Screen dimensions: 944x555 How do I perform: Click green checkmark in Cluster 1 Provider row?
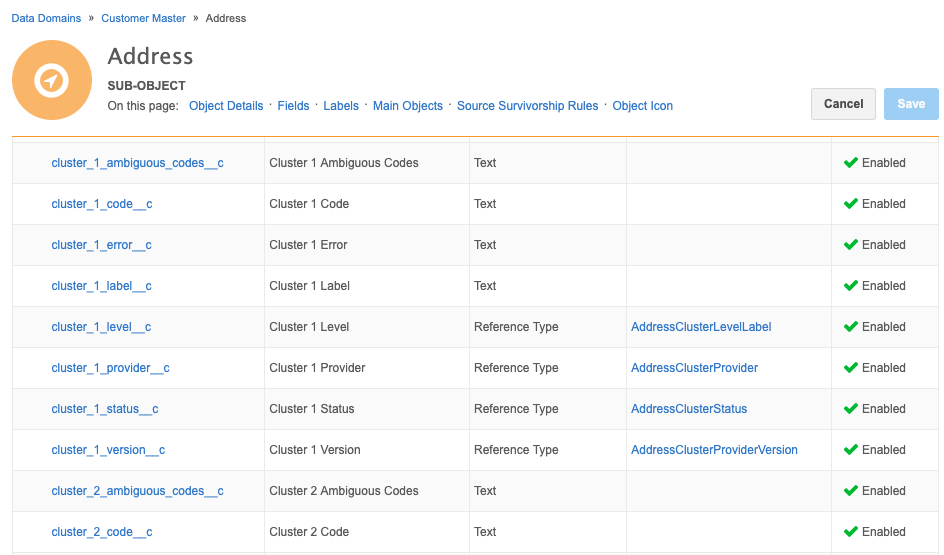click(851, 368)
